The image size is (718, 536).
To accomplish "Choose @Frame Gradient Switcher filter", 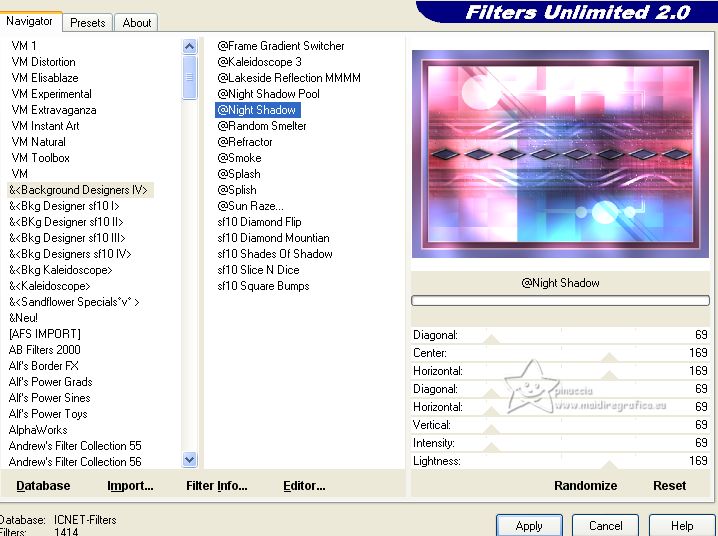I will tap(281, 46).
